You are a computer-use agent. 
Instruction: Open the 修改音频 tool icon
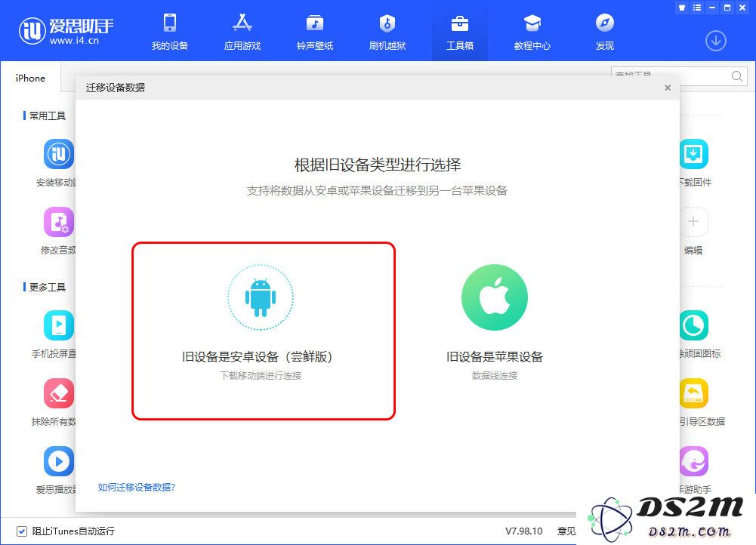59,222
